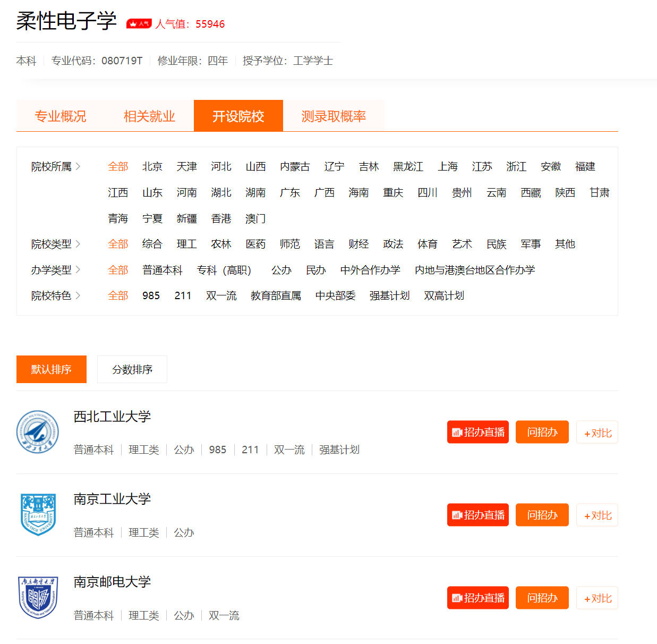点击西北工业大学的名称链接
This screenshot has width=657, height=644.
click(112, 417)
